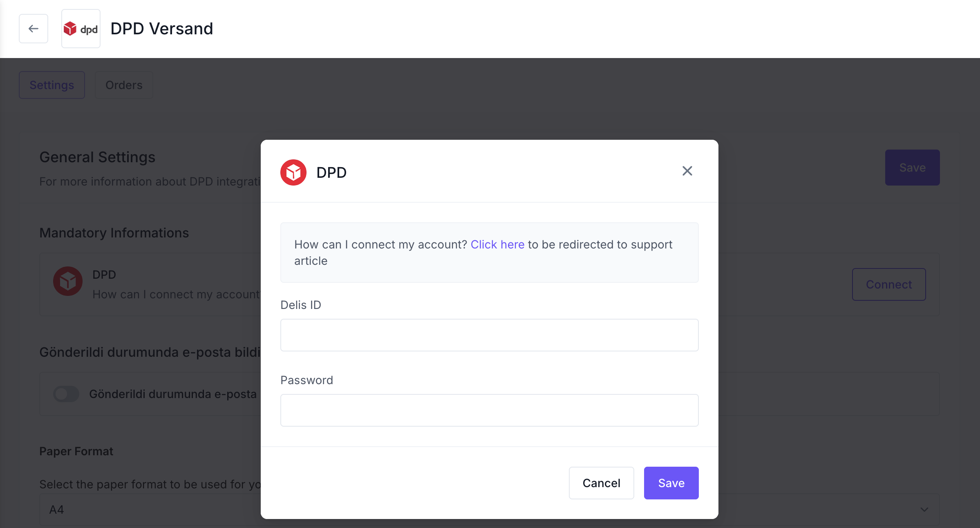Click the dpd logo in header
The width and height of the screenshot is (980, 528).
[x=81, y=29]
